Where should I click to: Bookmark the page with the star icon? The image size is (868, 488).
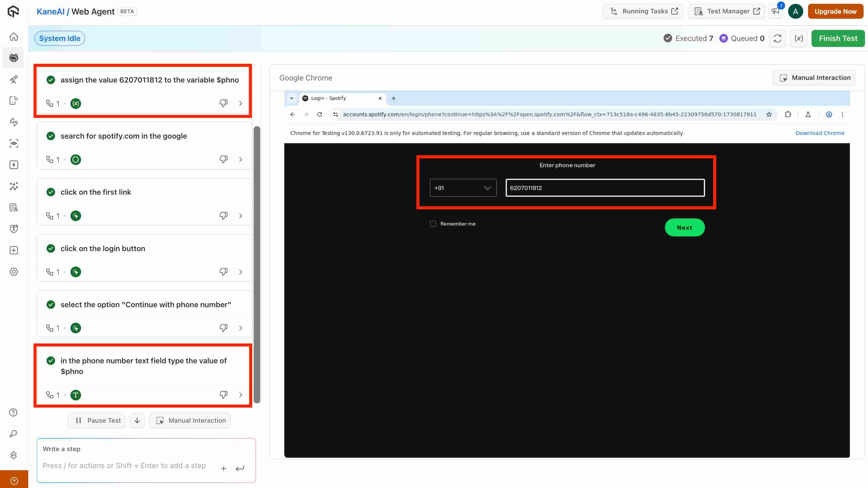769,115
